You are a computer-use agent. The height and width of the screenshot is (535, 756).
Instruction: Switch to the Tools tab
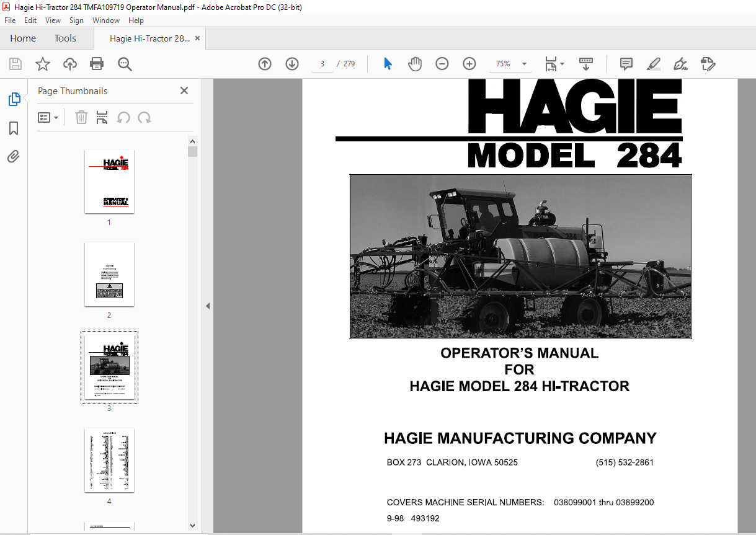(x=65, y=38)
